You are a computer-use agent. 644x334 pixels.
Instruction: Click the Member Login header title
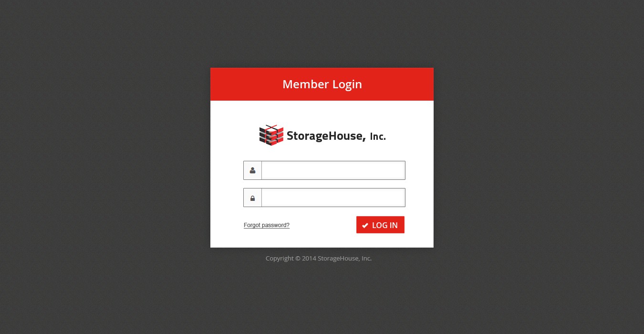[322, 84]
